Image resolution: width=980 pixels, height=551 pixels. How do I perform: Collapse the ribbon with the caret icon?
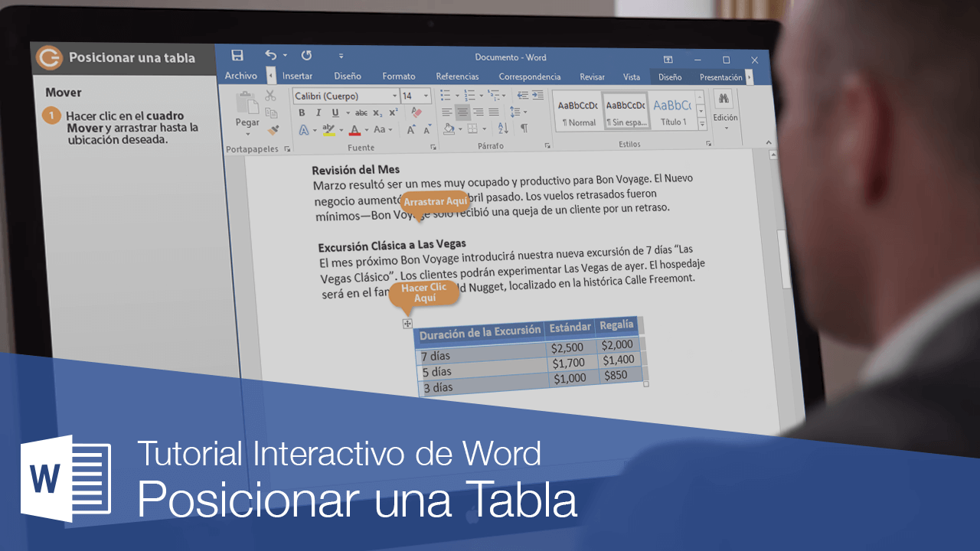(769, 142)
